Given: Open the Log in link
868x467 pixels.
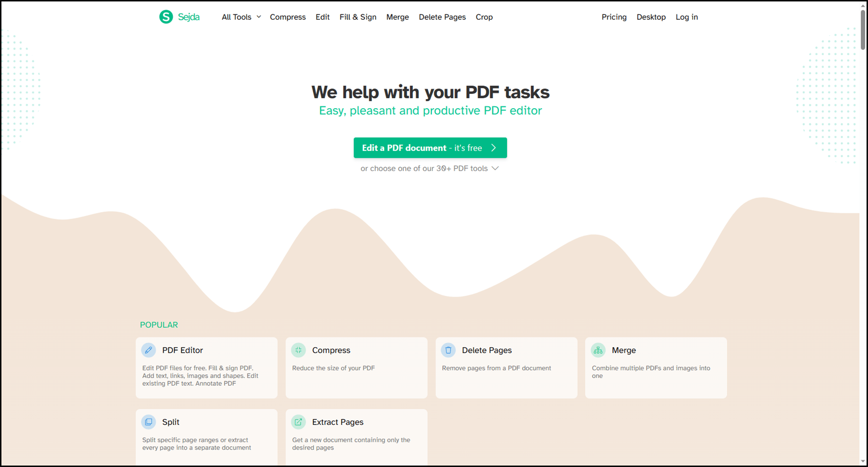Looking at the screenshot, I should tap(687, 17).
